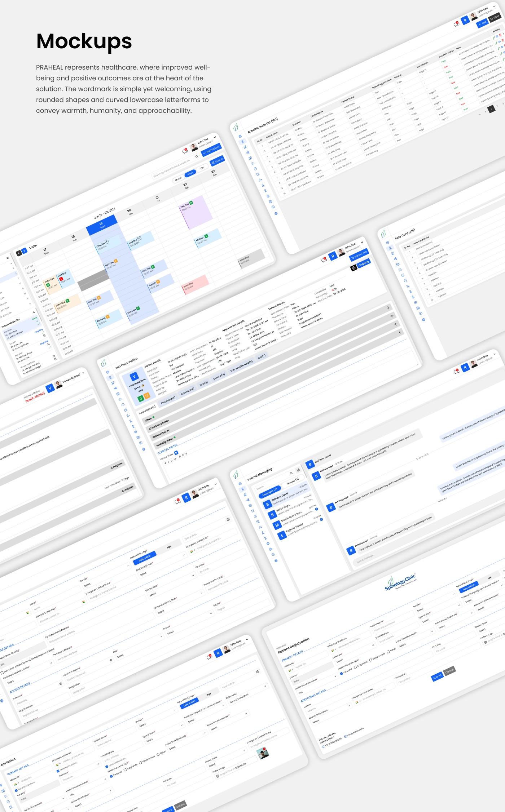Select Messages (2) tab in Internal Messaging

[x=270, y=492]
